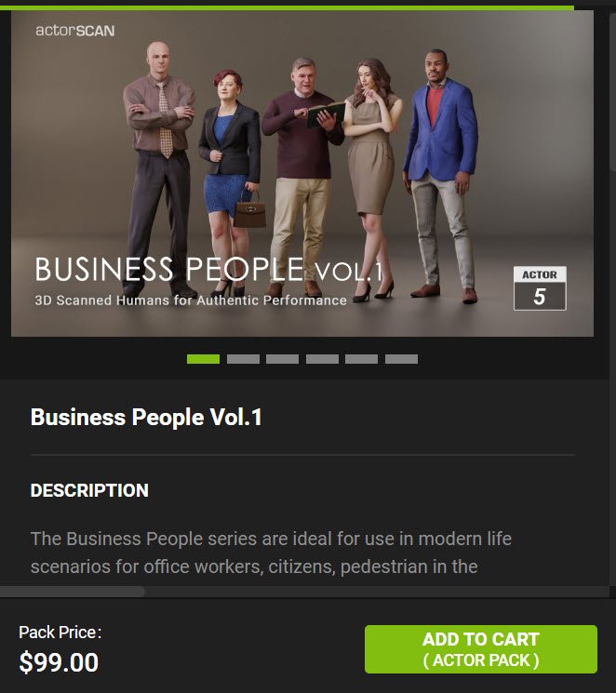This screenshot has height=693, width=616.
Task: Jump to the fourth carousel slide indicator
Action: pos(322,359)
